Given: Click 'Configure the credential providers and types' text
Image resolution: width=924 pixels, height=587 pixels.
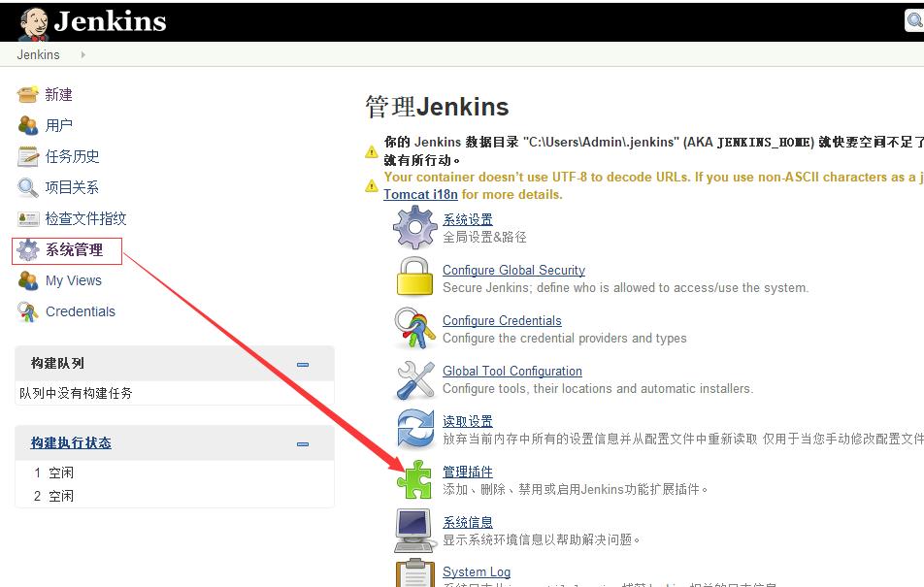Looking at the screenshot, I should 565,339.
